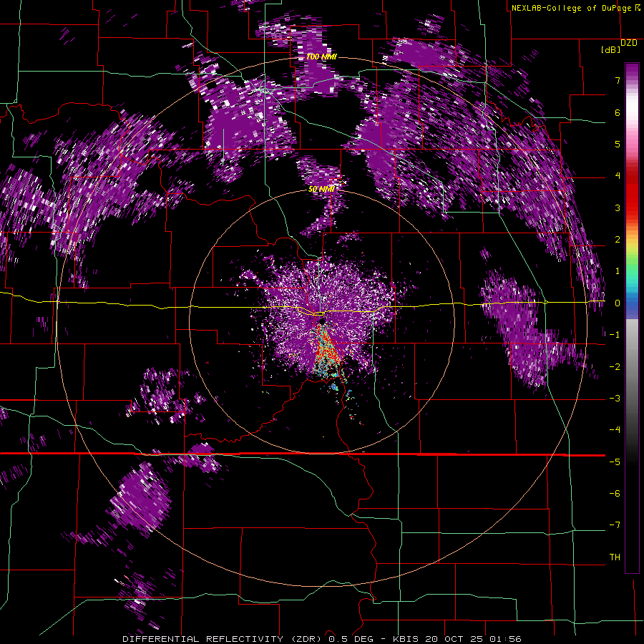
Task: Click the red segment of the color bar
Action: pyautogui.click(x=632, y=193)
